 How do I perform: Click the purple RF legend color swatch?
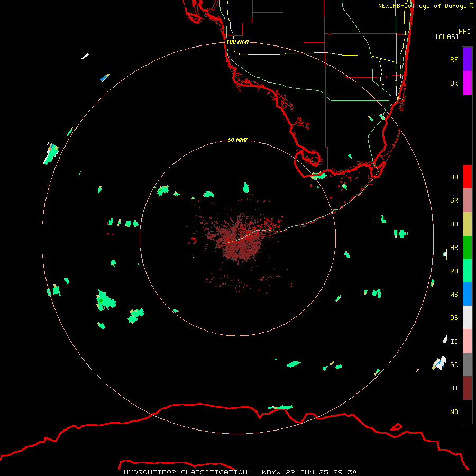pos(467,59)
